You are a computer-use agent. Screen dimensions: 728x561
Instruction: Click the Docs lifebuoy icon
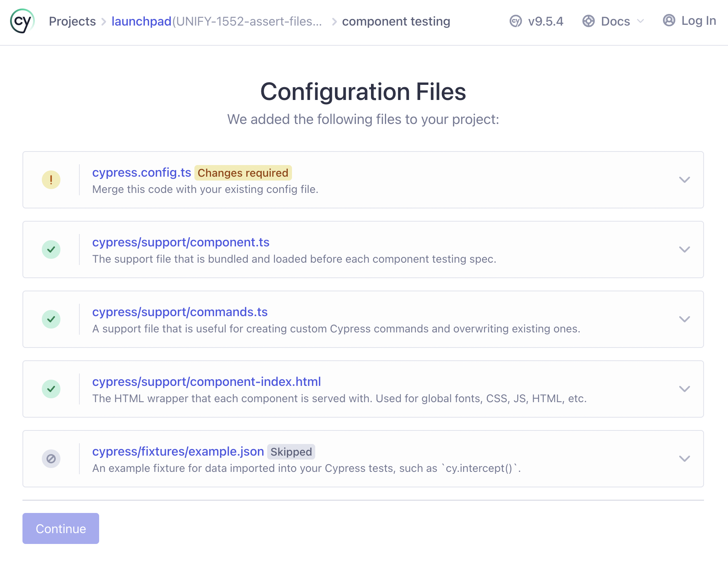tap(588, 21)
